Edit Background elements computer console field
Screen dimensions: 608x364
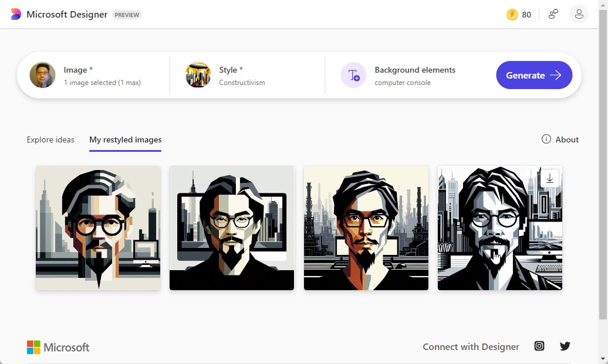pos(414,76)
